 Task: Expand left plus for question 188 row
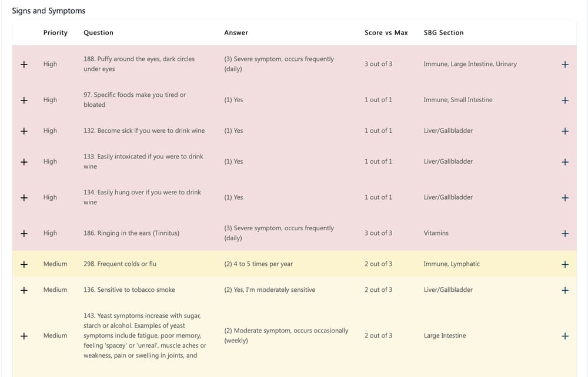pos(24,65)
